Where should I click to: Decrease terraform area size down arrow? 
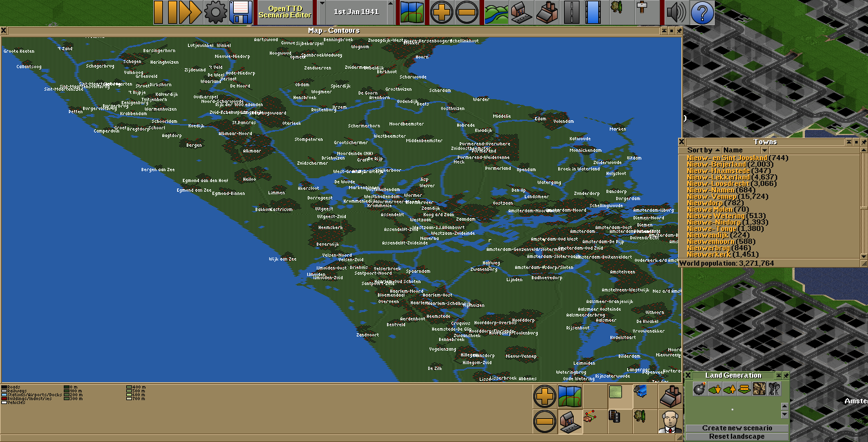784,414
